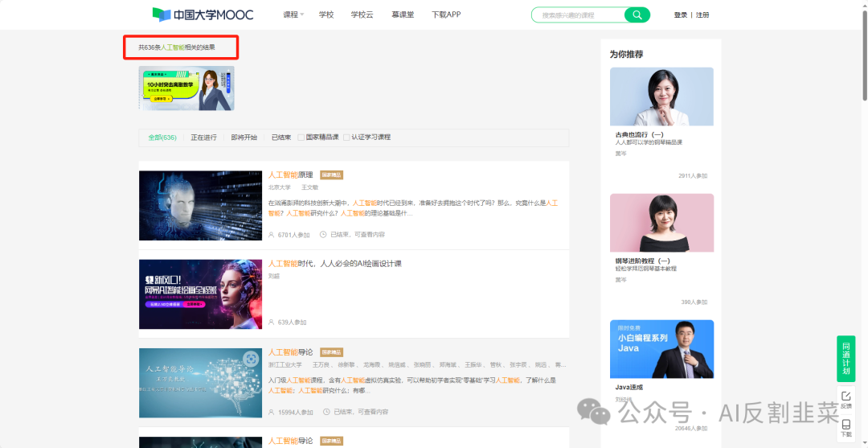
Task: Click participants icon next to 15994人参加
Action: [272, 412]
